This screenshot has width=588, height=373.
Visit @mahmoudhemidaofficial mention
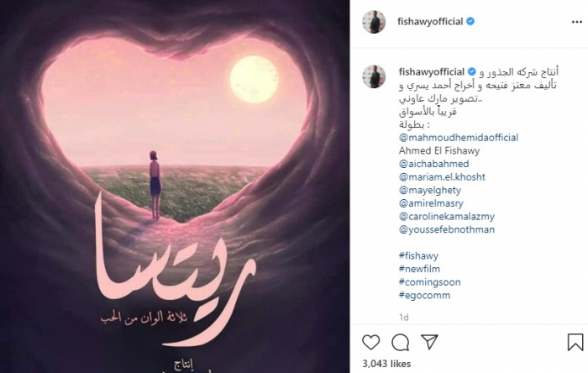click(459, 138)
